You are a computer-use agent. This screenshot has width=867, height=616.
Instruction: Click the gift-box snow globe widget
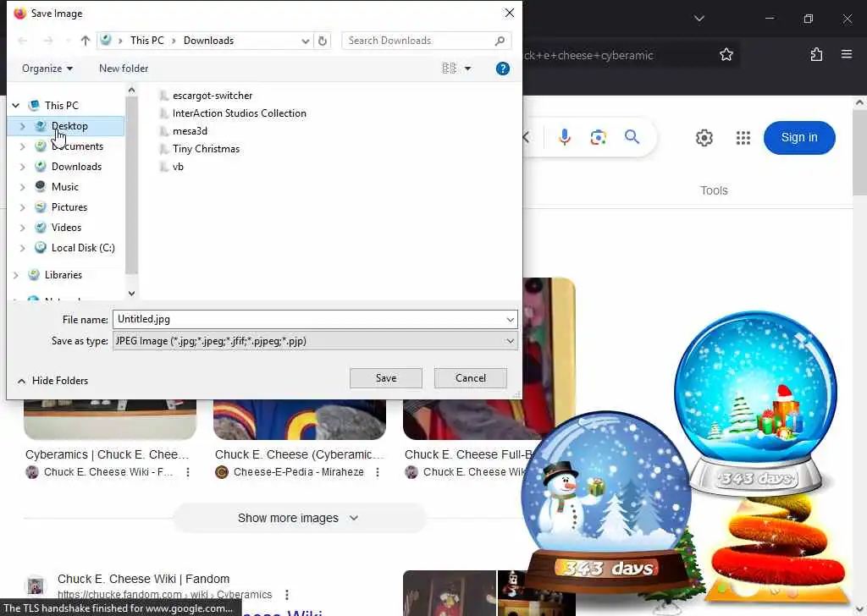click(x=755, y=404)
